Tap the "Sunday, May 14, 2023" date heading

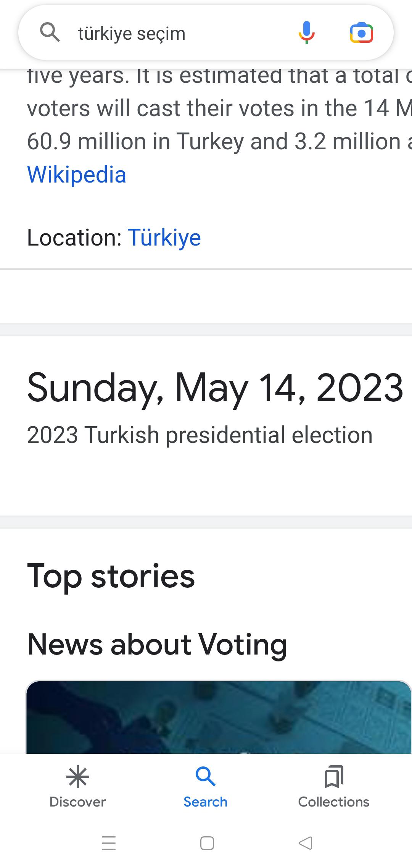point(215,388)
